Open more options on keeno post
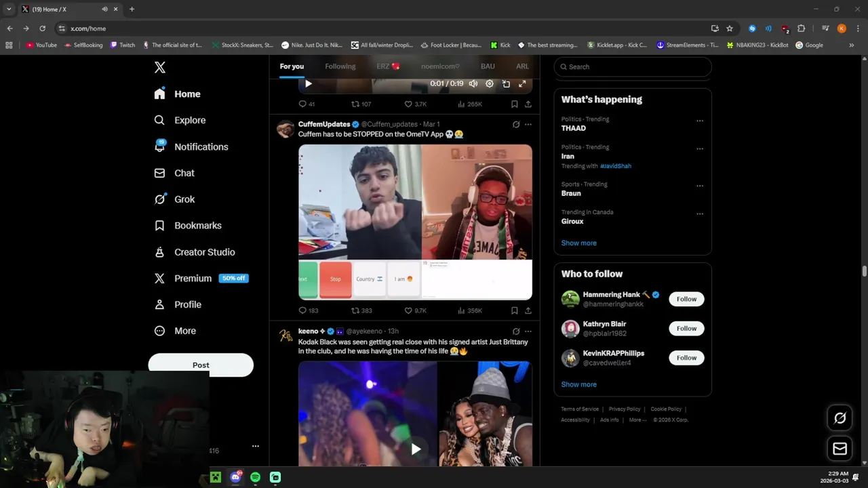Image resolution: width=868 pixels, height=488 pixels. coord(528,331)
